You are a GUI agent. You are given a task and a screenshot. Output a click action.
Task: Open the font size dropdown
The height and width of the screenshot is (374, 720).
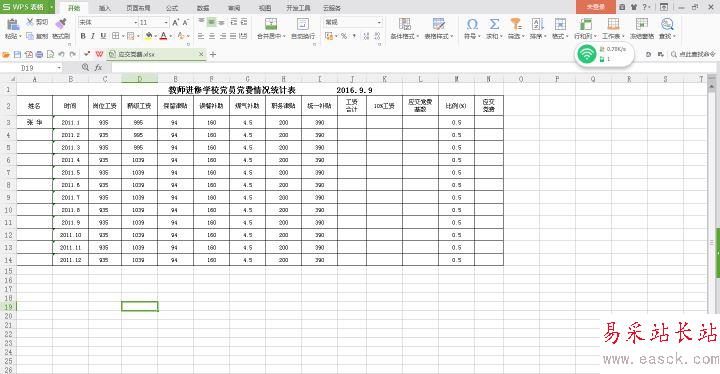point(166,23)
